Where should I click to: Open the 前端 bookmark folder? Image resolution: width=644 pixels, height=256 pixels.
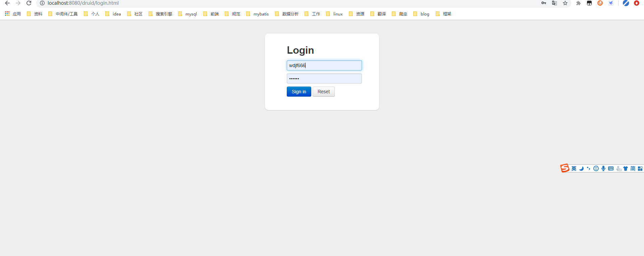[x=211, y=14]
